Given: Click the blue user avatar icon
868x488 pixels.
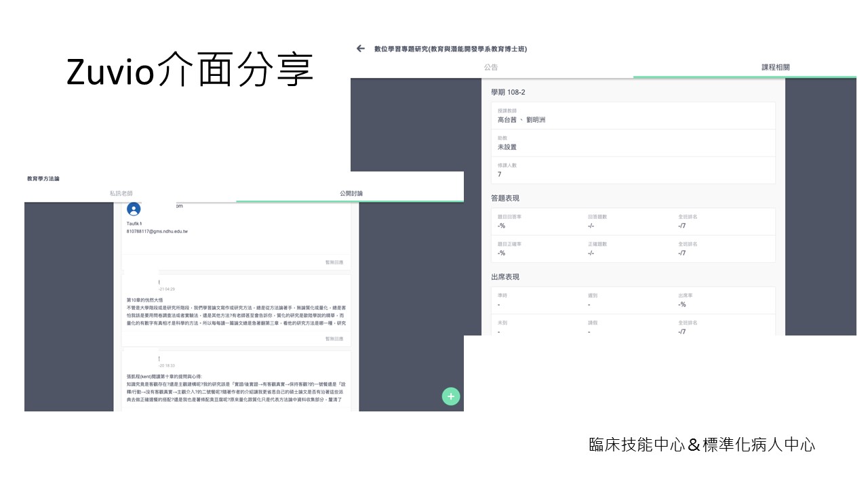Looking at the screenshot, I should click(x=134, y=209).
